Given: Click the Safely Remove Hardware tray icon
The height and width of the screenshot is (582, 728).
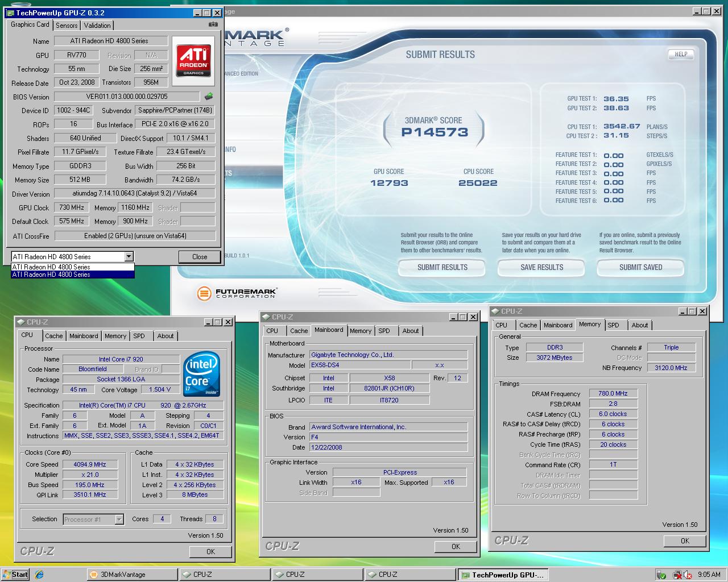Looking at the screenshot, I should pos(661,575).
